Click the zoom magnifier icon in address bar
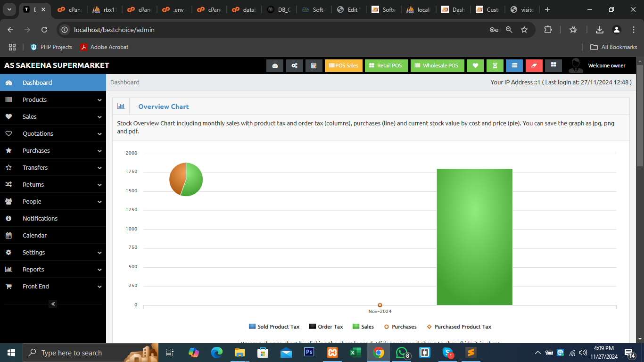This screenshot has height=362, width=644. pos(509,30)
